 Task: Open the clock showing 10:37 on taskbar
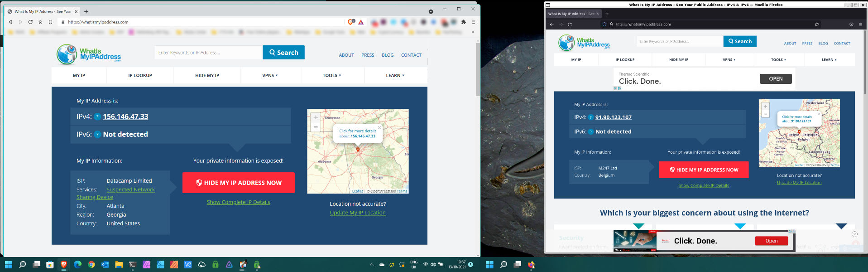pyautogui.click(x=457, y=265)
